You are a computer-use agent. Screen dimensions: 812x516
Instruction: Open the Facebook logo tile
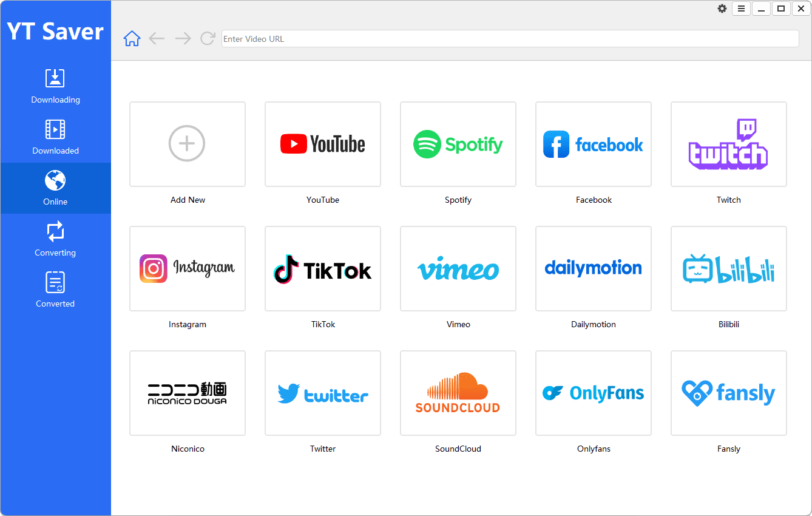click(x=594, y=144)
